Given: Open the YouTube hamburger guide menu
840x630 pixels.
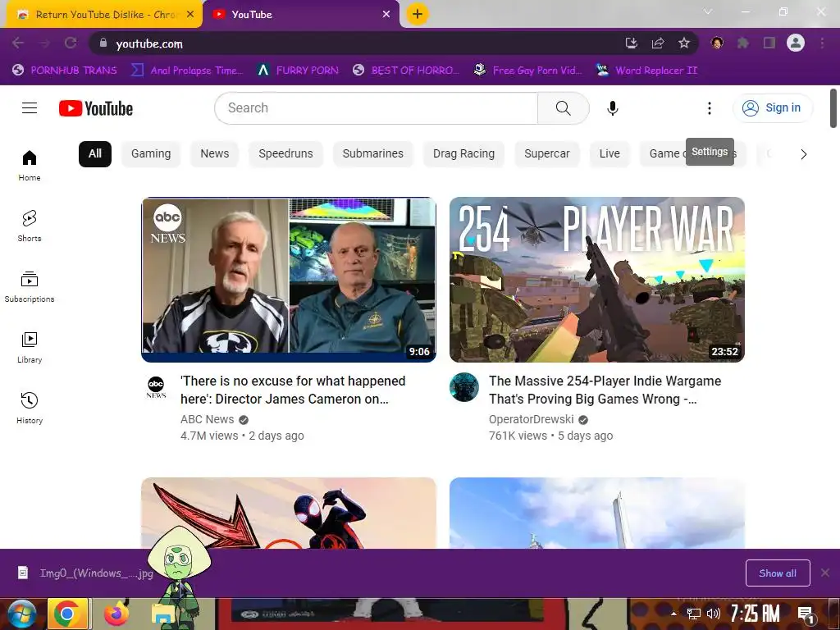Looking at the screenshot, I should [x=30, y=108].
